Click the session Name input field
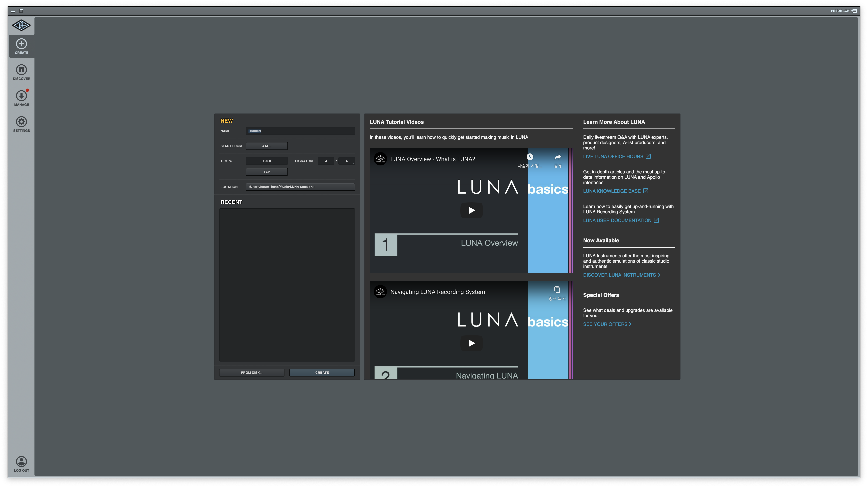Image resolution: width=868 pixels, height=487 pixels. pos(300,131)
